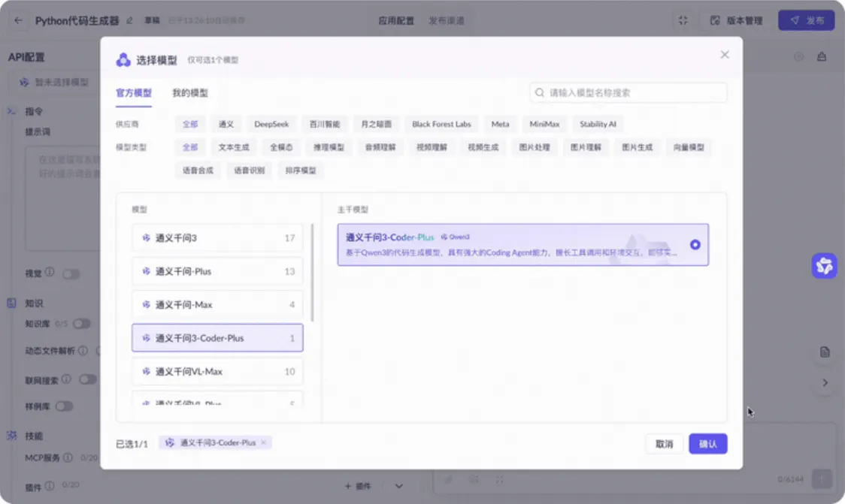The height and width of the screenshot is (504, 845).
Task: Click the info icon next to MCP服务
Action: click(68, 457)
